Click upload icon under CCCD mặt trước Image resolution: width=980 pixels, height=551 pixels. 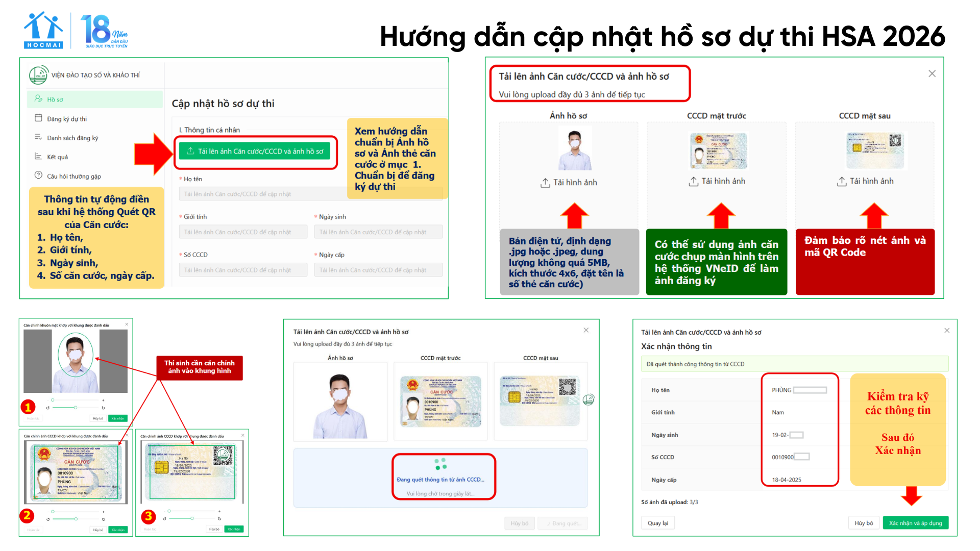pos(693,181)
